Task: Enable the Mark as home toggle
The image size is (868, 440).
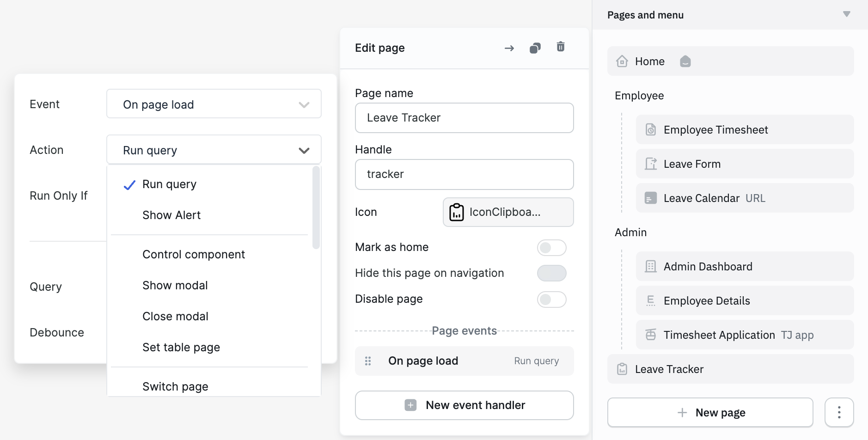Action: 552,247
